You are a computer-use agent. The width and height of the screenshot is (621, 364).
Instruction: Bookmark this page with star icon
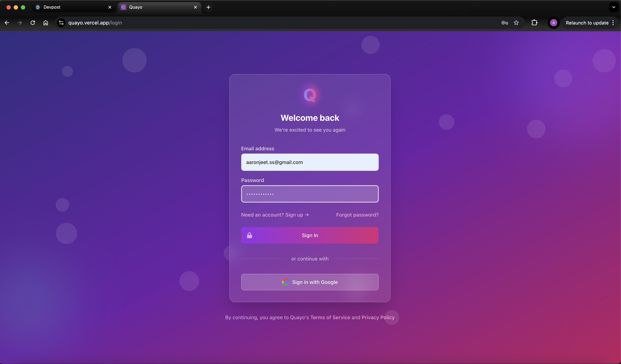516,23
